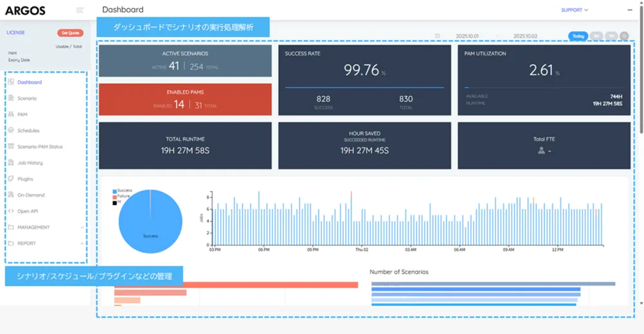Click the Job History sidebar icon
The image size is (644, 334).
click(11, 163)
